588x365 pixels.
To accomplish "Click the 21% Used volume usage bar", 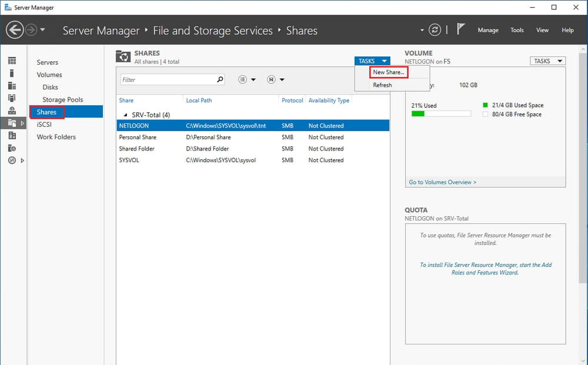I will 441,114.
